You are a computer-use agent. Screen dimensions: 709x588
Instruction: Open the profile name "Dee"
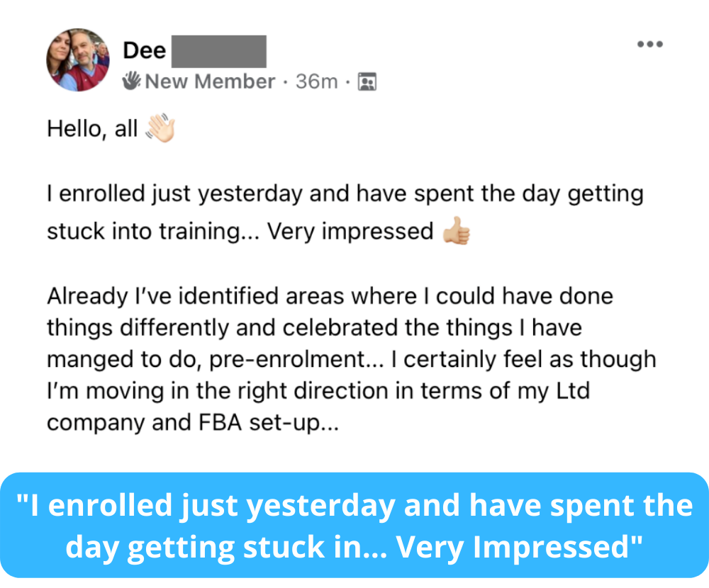pyautogui.click(x=144, y=50)
